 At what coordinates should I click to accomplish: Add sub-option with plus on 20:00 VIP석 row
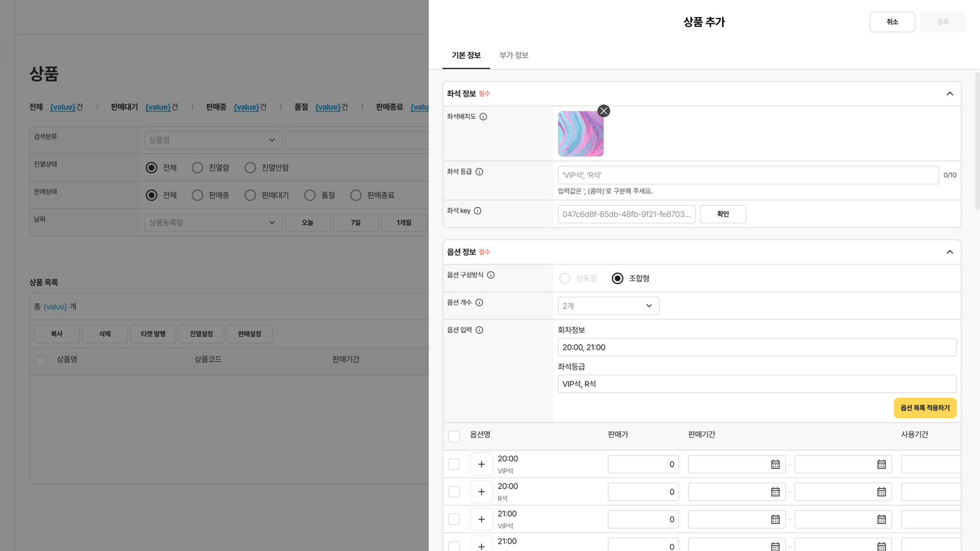(481, 464)
